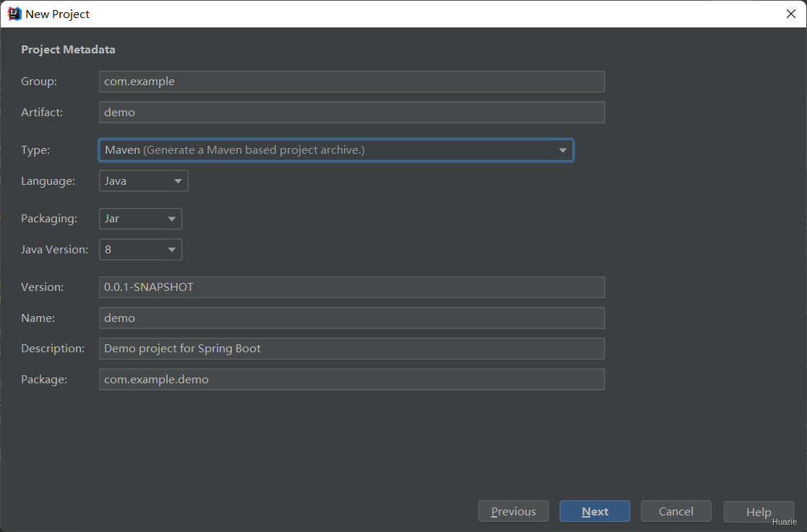Focus the Package field com.example.demo
The image size is (807, 532).
352,380
